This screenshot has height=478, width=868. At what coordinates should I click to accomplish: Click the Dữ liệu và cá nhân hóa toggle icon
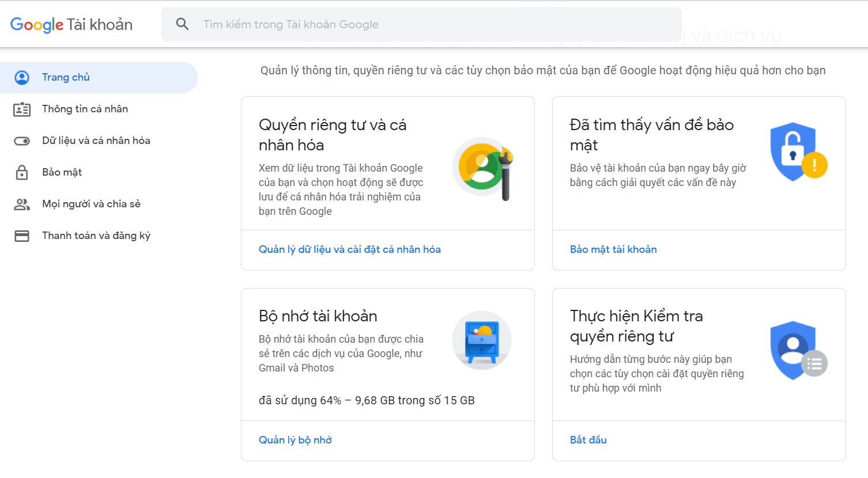(x=22, y=141)
